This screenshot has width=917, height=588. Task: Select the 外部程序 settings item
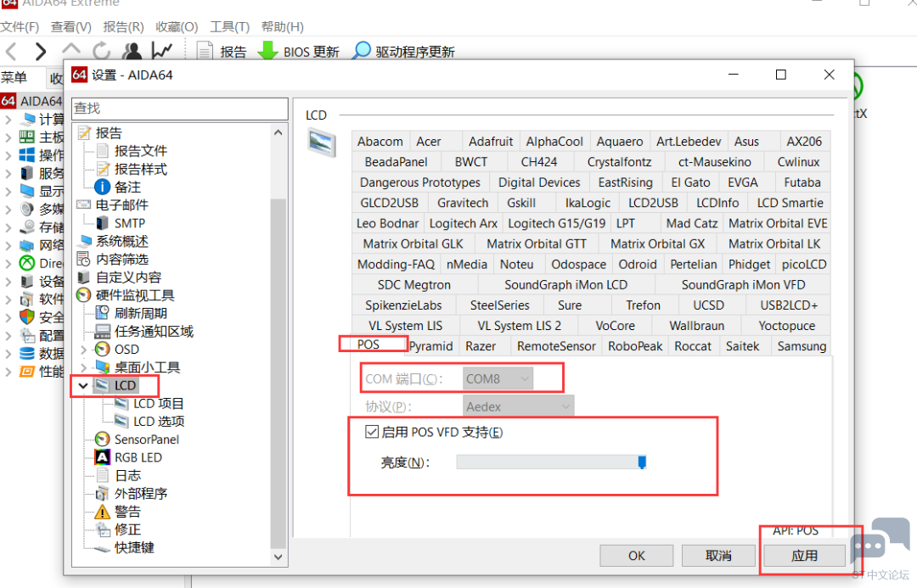click(x=140, y=493)
